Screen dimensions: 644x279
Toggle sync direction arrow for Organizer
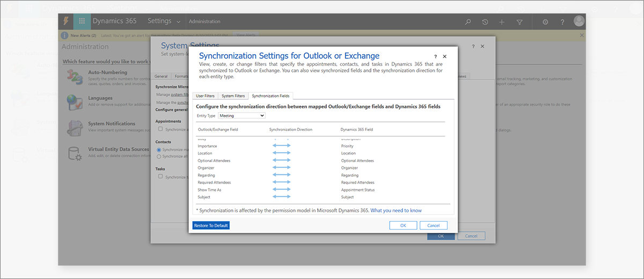[282, 168]
